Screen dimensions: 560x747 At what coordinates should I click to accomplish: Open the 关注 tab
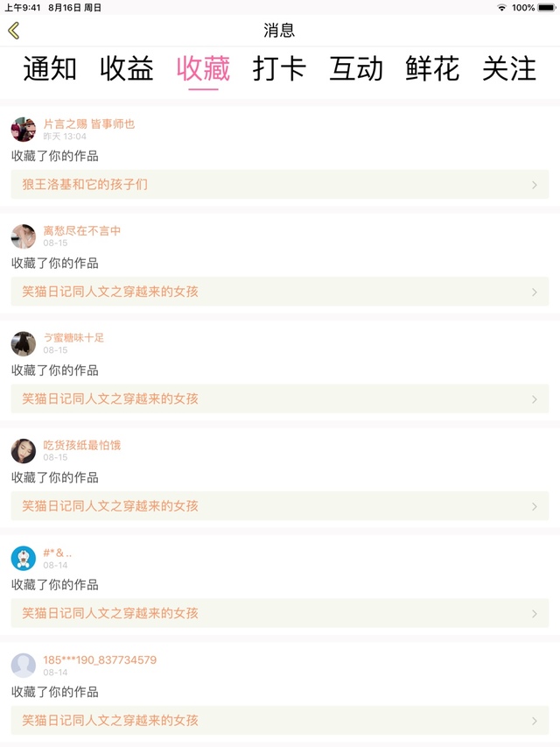tap(509, 69)
